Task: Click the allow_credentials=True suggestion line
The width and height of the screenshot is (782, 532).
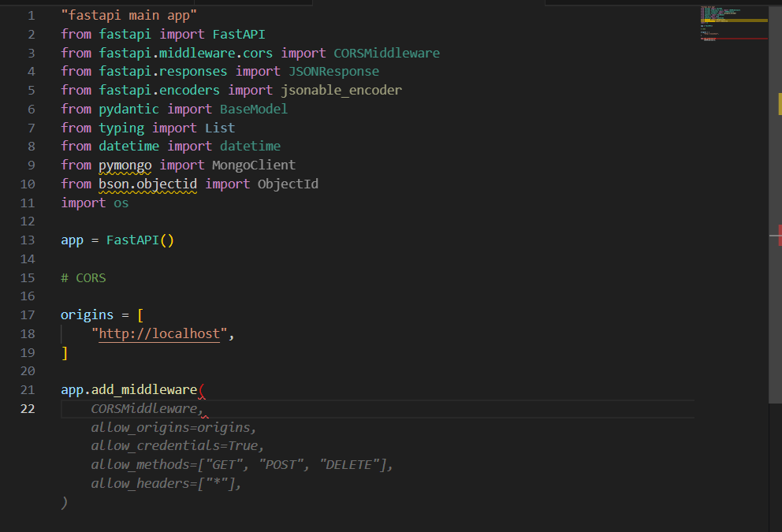Action: coord(177,446)
